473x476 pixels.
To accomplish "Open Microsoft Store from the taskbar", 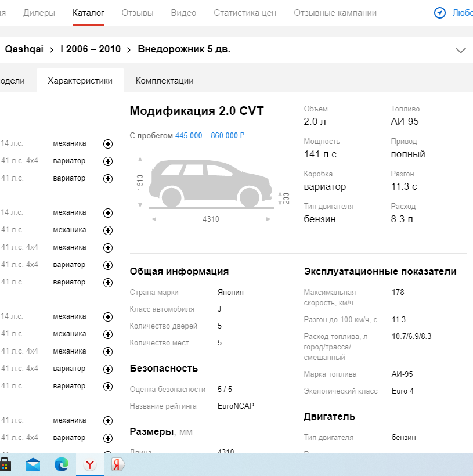I will pos(5,464).
